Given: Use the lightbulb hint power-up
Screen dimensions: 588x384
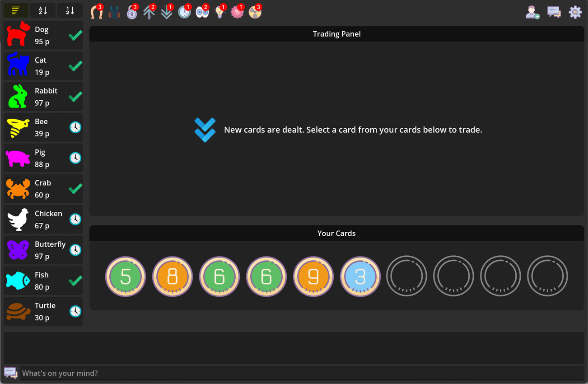Looking at the screenshot, I should coord(219,12).
